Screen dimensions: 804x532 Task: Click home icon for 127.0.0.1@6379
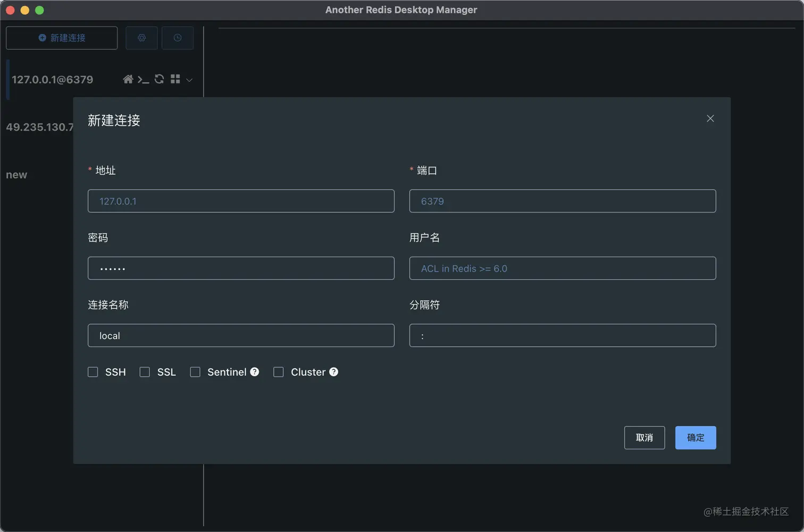128,79
